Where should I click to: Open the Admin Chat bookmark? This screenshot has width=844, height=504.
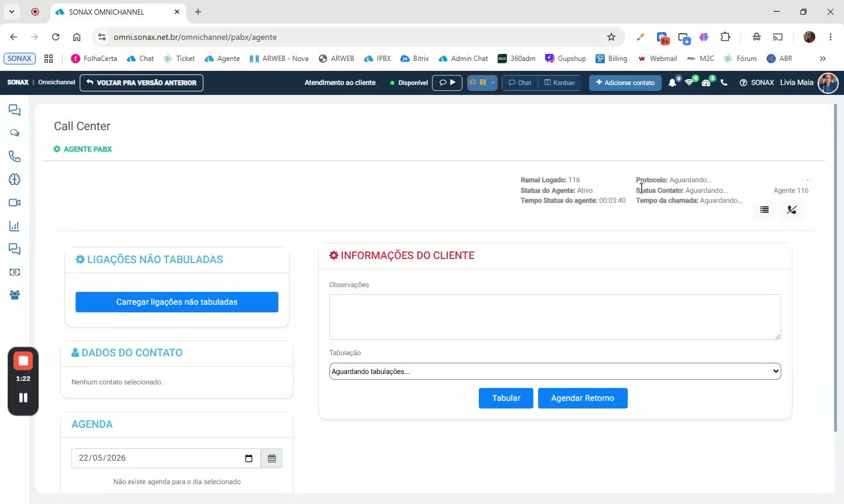(x=464, y=59)
